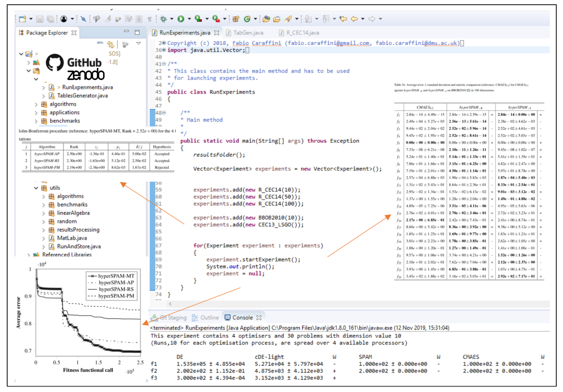
Task: Navigate Back with the yellow left arrow
Action: (x=354, y=19)
